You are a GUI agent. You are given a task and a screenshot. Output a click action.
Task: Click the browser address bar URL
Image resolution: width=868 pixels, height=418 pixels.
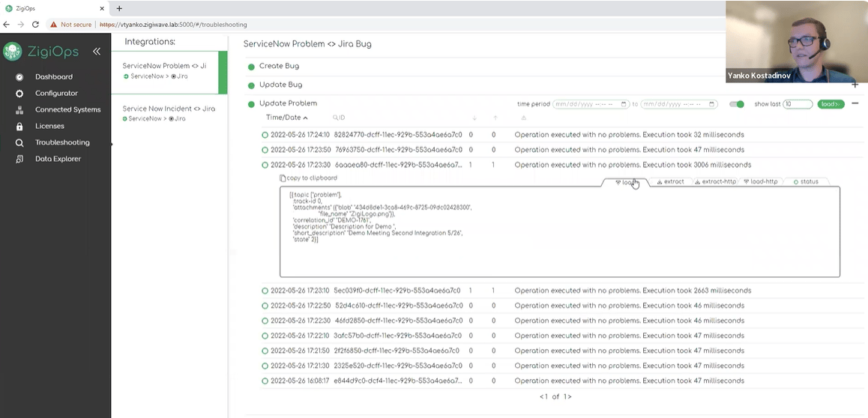pos(173,24)
